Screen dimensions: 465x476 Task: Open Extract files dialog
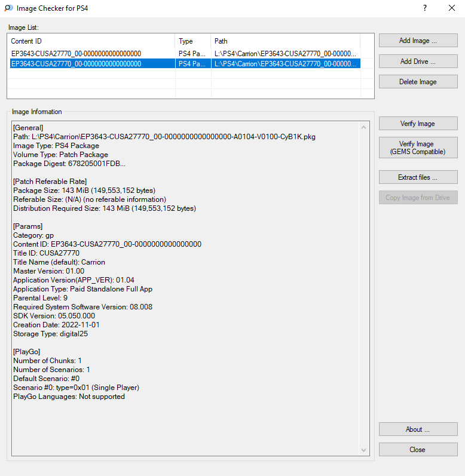pos(418,177)
